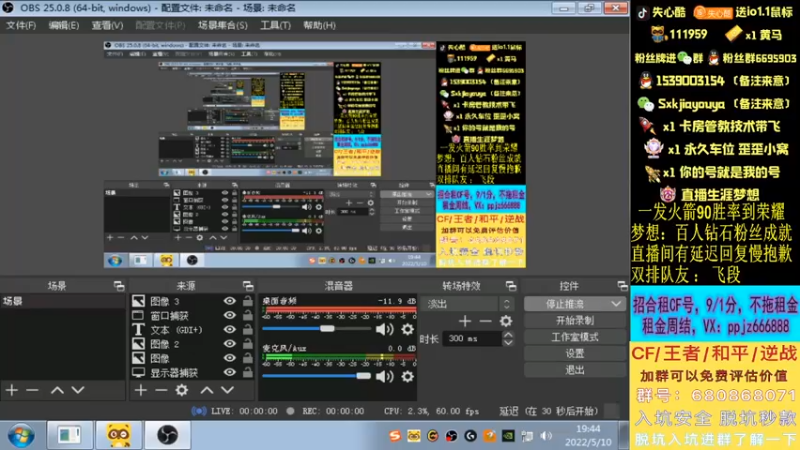Decrease 时长 with the down stepper

[508, 342]
